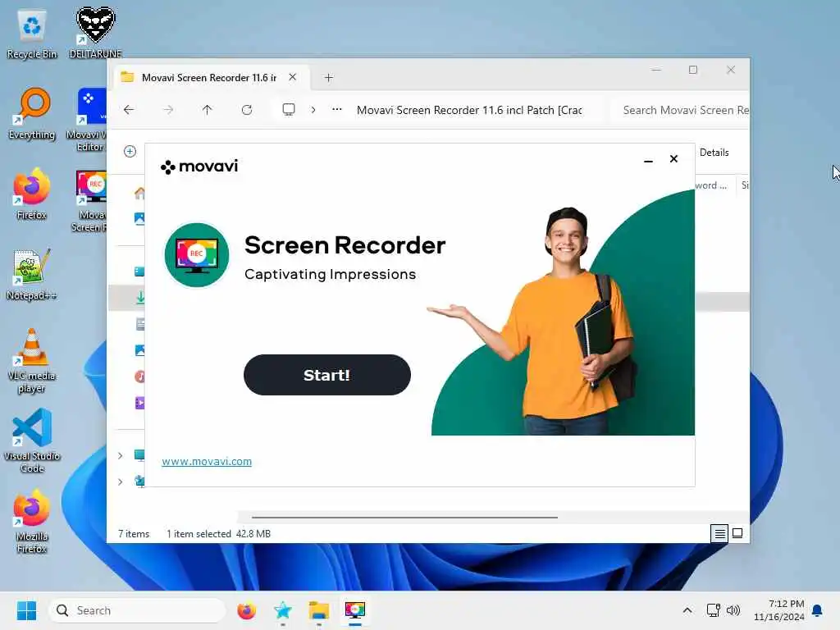Go up one folder level in Explorer
Viewport: 840px width, 630px height.
[208, 110]
